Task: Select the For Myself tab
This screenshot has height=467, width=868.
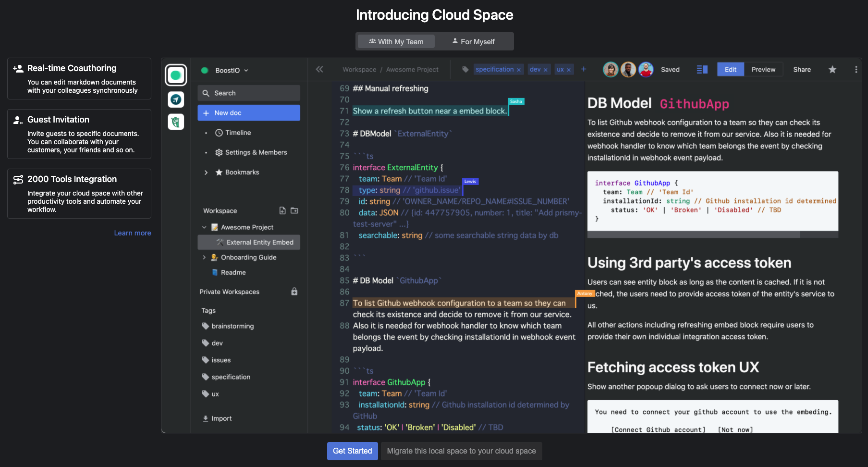Action: 473,42
